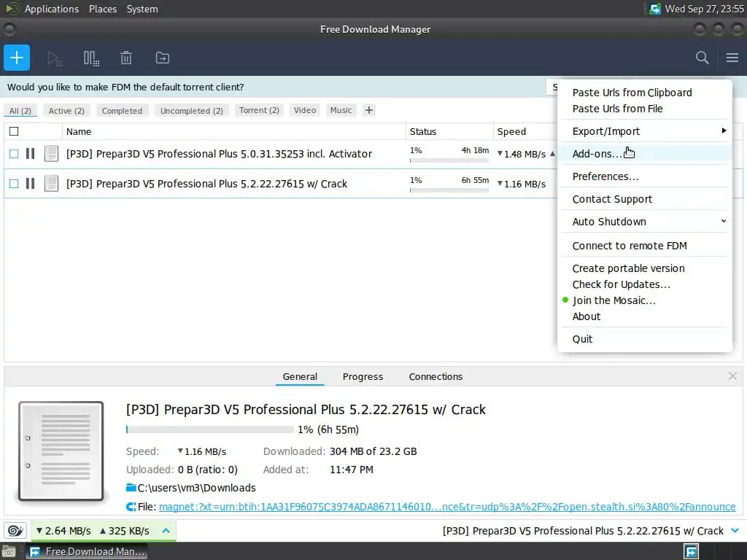Image resolution: width=747 pixels, height=560 pixels.
Task: Start selected downloads from toolbar
Action: [x=54, y=58]
